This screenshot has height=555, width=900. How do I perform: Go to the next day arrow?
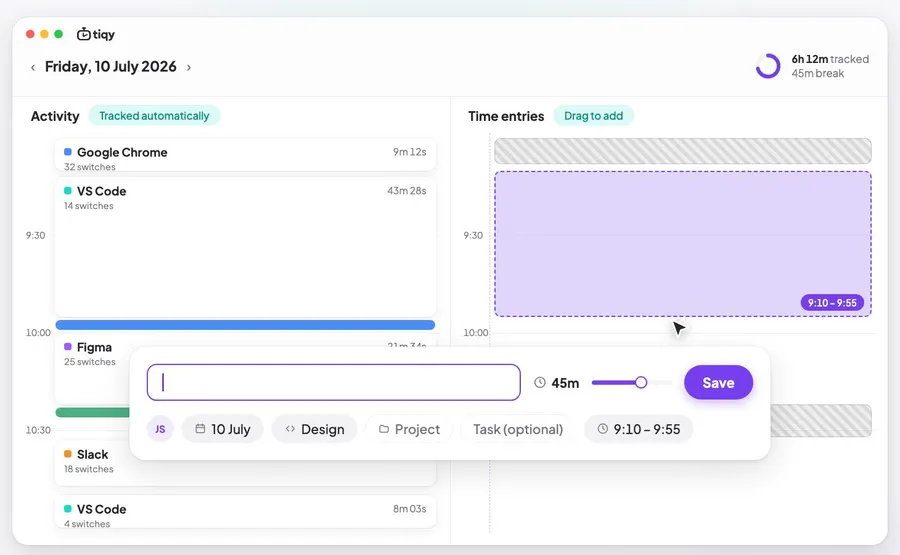189,68
